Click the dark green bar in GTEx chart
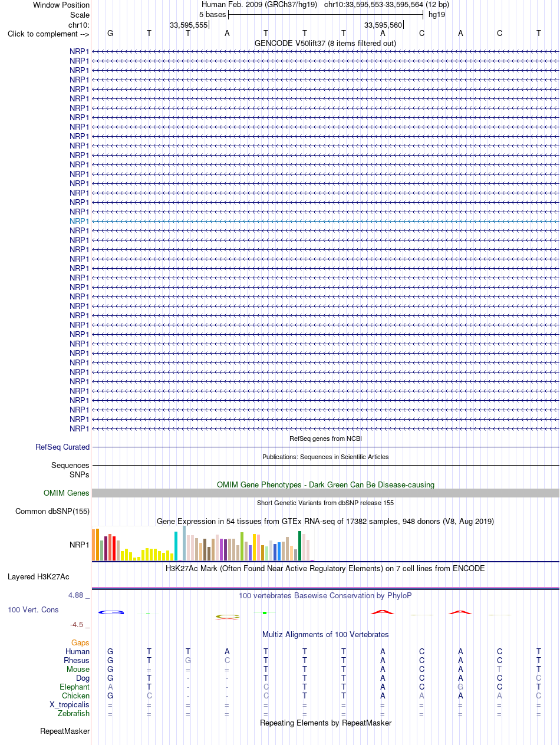The height and width of the screenshot is (745, 560). click(x=300, y=546)
